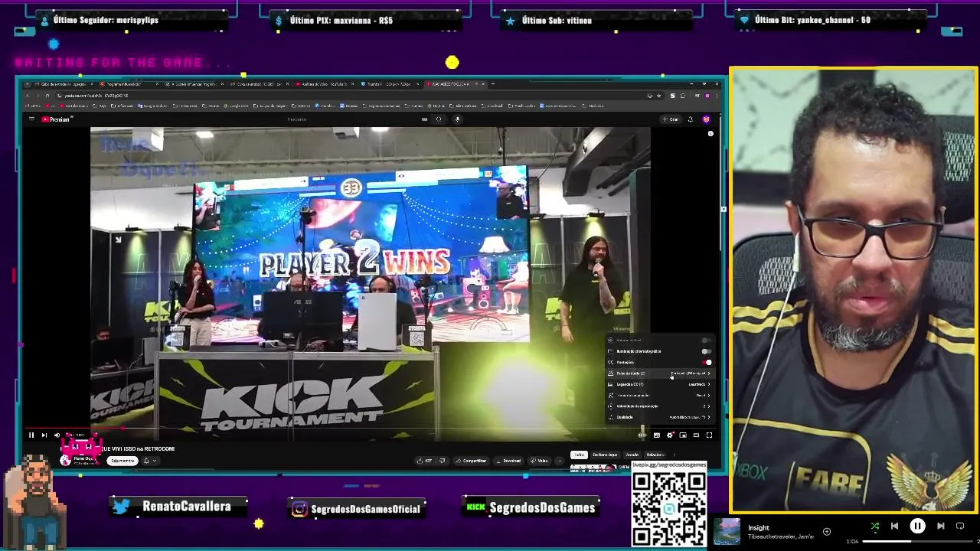Click Rene Oque channel avatar
This screenshot has height=551, width=980.
pos(66,460)
